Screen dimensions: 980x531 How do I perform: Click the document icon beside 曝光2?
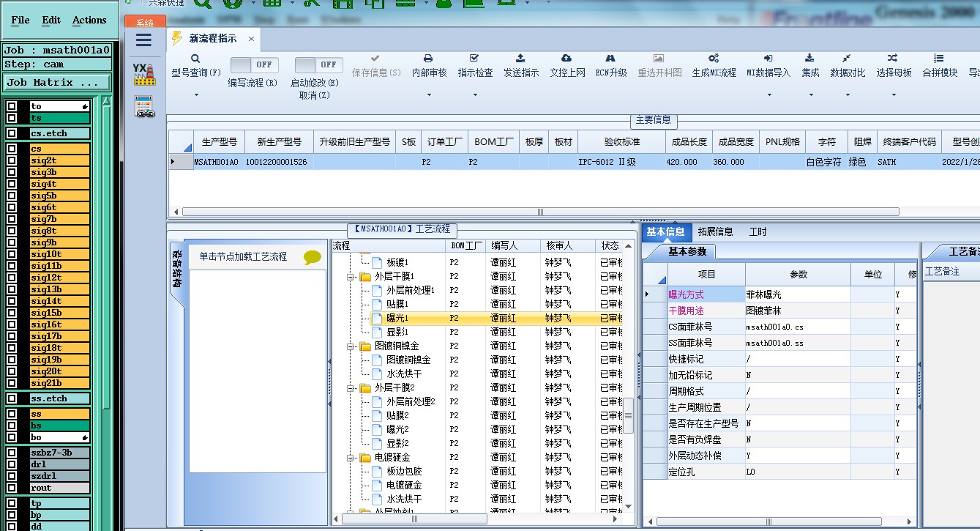[x=376, y=429]
